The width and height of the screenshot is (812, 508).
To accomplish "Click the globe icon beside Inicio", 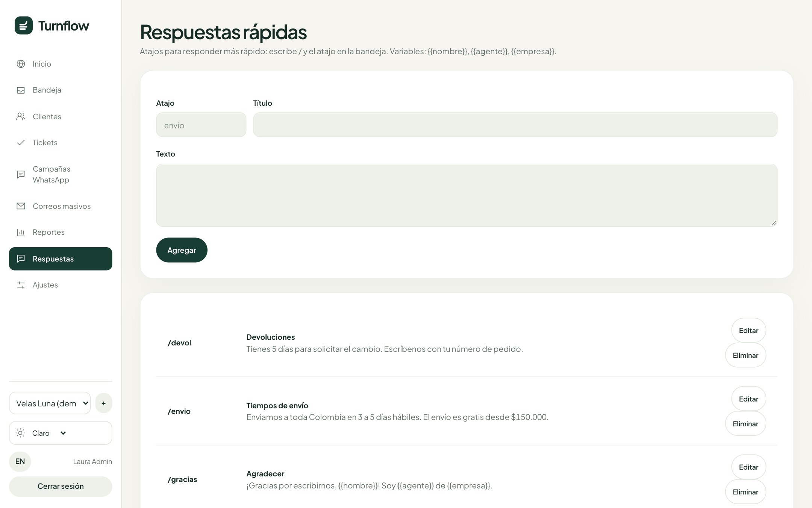I will tap(21, 64).
